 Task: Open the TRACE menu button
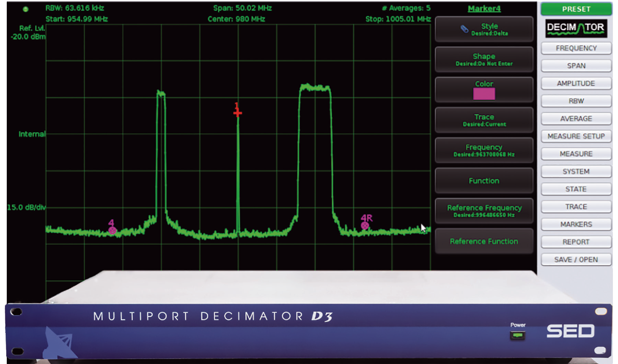[x=576, y=207]
